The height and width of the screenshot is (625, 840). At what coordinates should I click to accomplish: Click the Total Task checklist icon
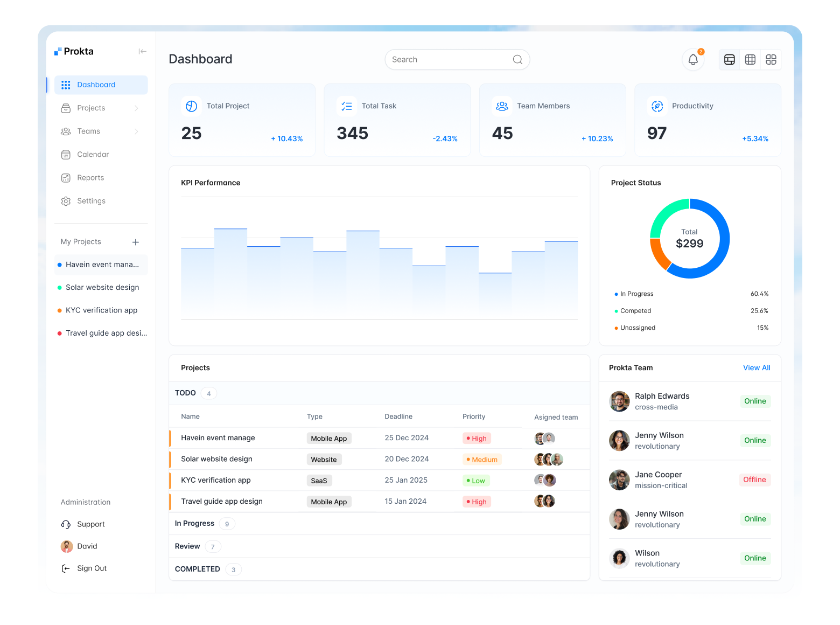tap(347, 106)
